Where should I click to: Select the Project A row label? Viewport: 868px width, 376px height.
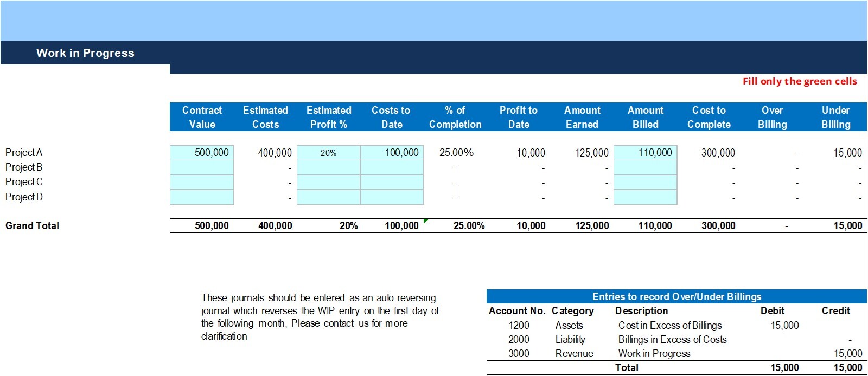click(24, 153)
